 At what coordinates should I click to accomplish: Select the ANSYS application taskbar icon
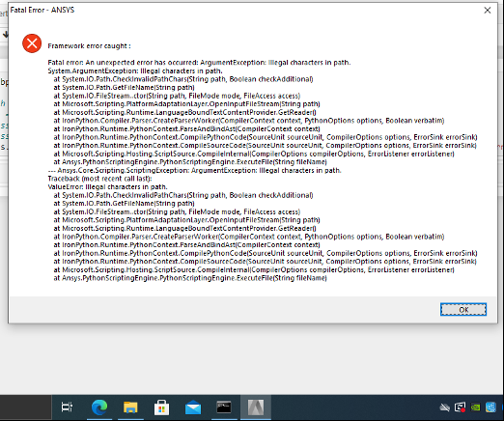[x=256, y=407]
